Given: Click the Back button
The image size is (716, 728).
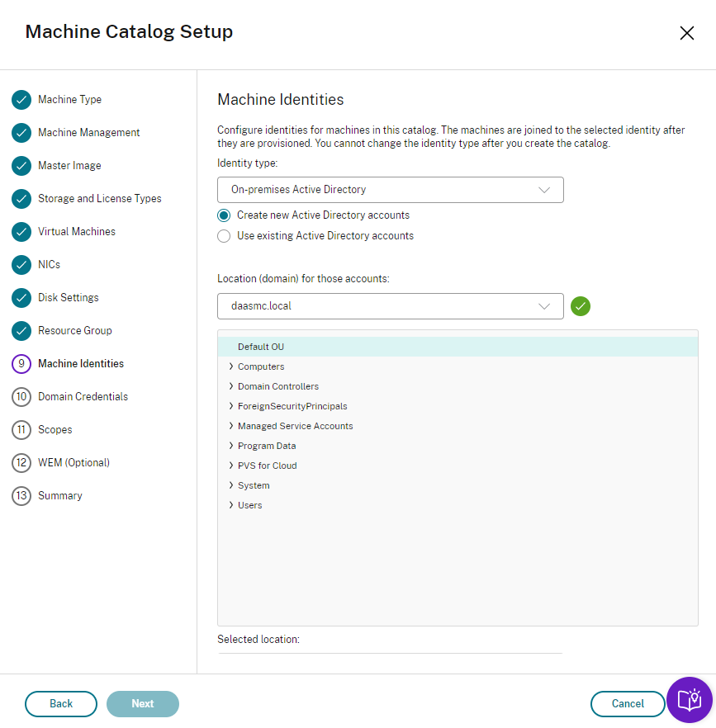Looking at the screenshot, I should (61, 704).
